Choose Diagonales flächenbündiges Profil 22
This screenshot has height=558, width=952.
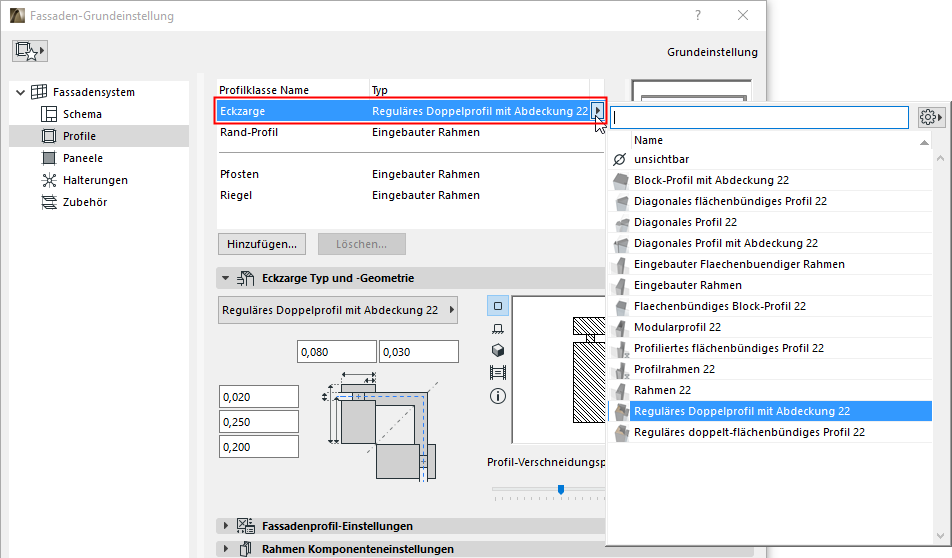click(770, 201)
